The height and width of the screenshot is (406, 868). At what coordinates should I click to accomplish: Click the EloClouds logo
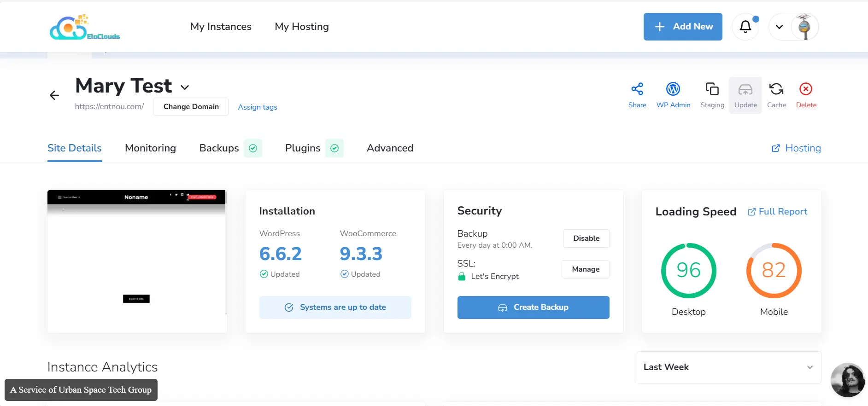[85, 27]
